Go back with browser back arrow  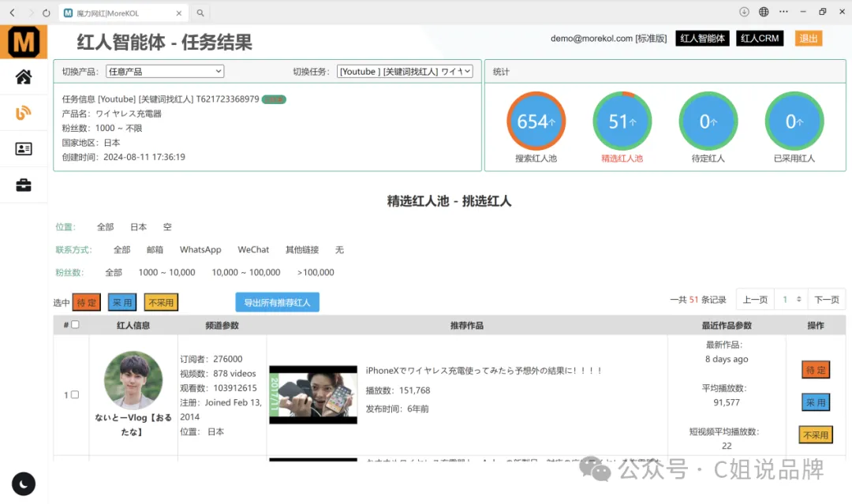tap(13, 13)
